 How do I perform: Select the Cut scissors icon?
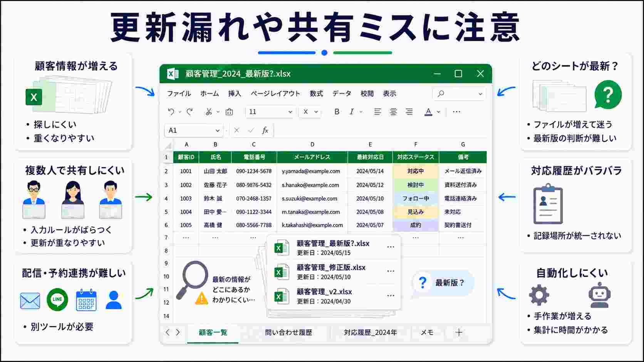pos(209,112)
